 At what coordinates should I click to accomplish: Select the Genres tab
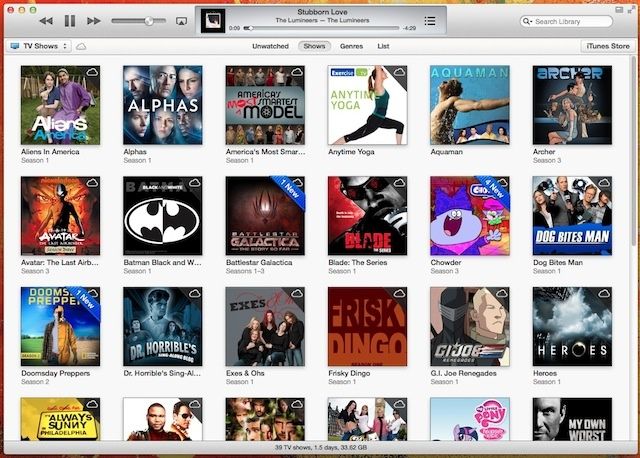(351, 46)
